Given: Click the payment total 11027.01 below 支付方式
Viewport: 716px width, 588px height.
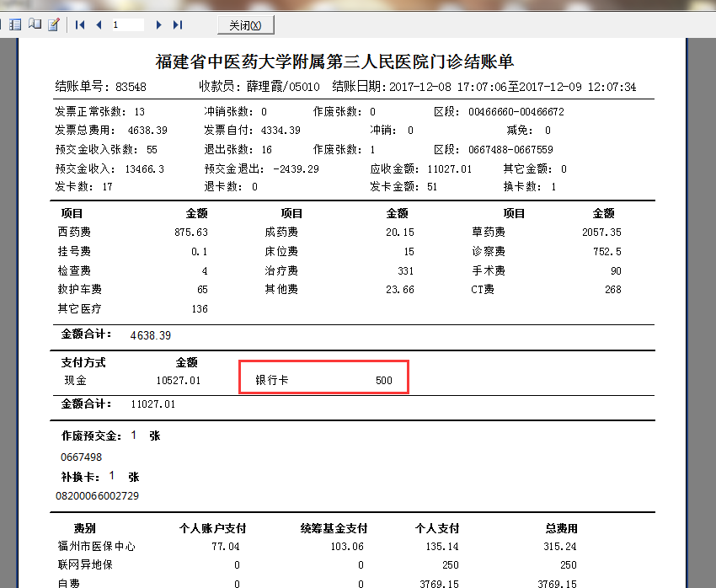Looking at the screenshot, I should [x=153, y=404].
